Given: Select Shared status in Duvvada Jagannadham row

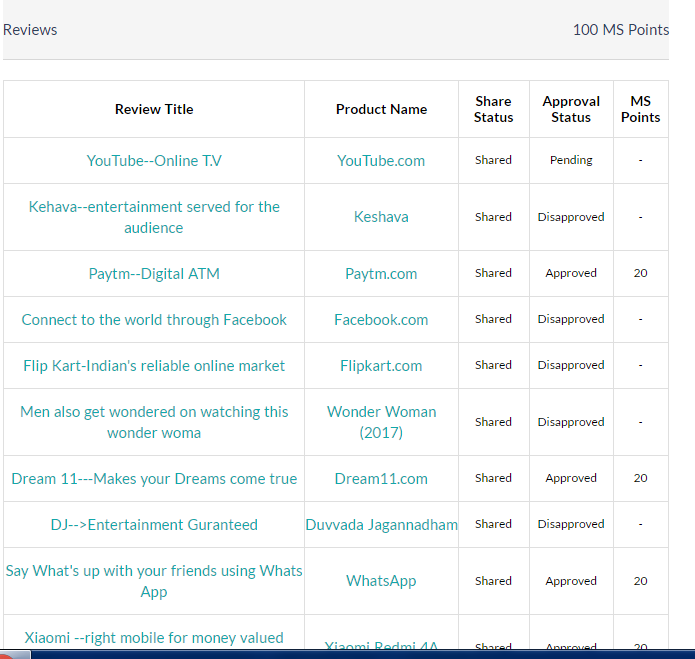Looking at the screenshot, I should click(493, 524).
